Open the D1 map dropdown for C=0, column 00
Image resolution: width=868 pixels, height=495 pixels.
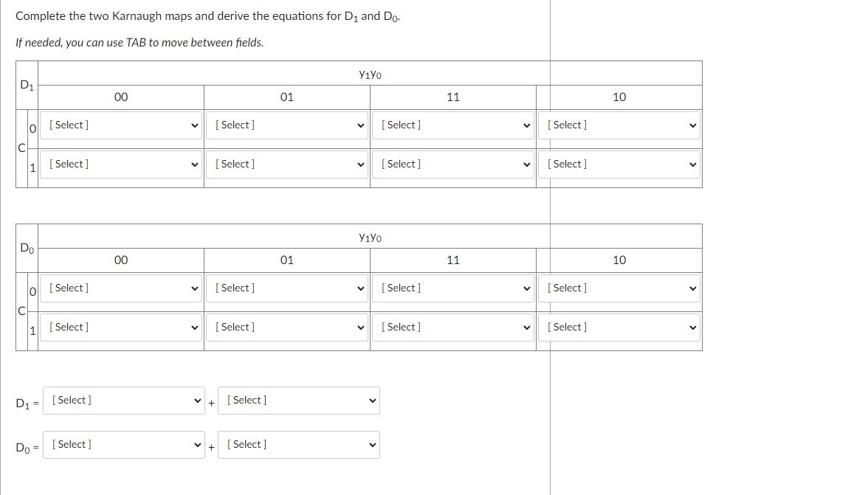(x=121, y=125)
